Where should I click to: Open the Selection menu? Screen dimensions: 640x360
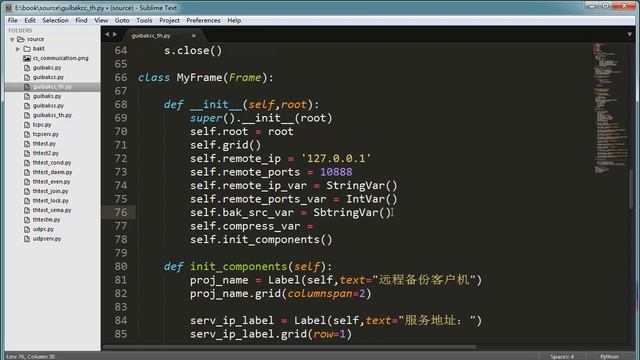tap(55, 20)
